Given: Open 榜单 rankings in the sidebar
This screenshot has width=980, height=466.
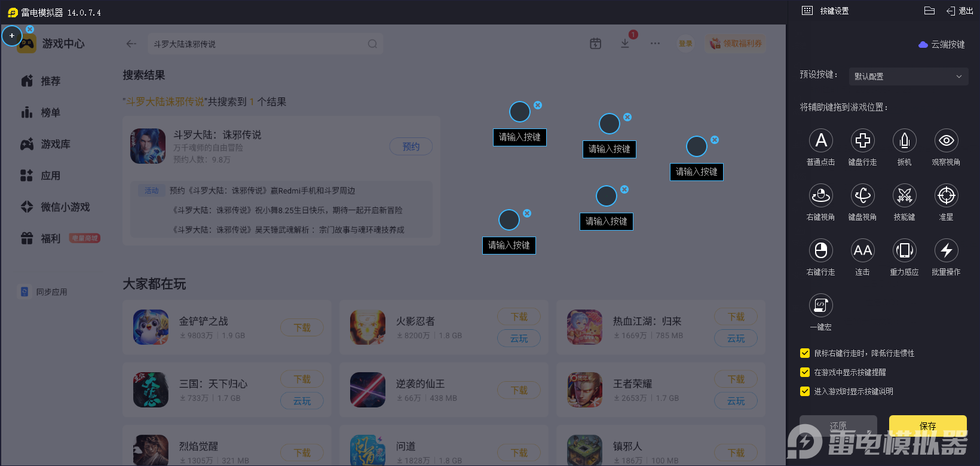Looking at the screenshot, I should coord(41,112).
